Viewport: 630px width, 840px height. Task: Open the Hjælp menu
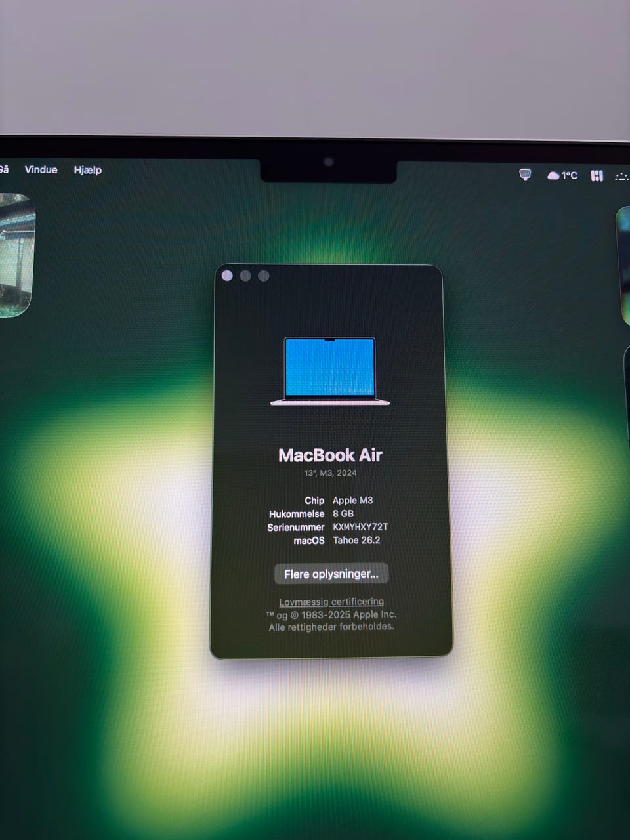[x=88, y=170]
